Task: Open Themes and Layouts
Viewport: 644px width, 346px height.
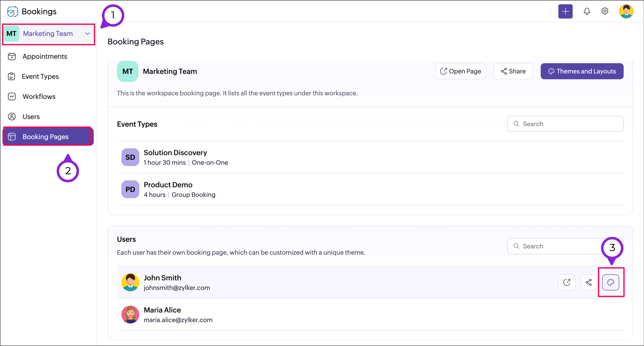Action: click(x=582, y=71)
